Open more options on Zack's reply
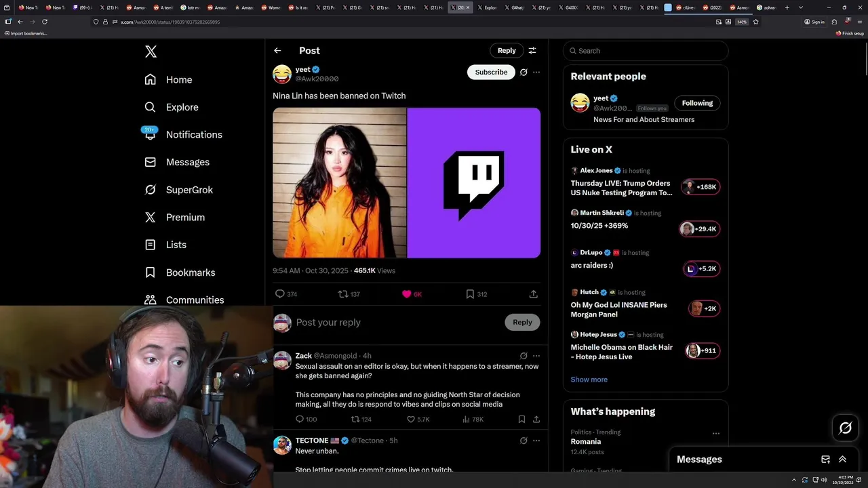This screenshot has width=868, height=488. 536,356
